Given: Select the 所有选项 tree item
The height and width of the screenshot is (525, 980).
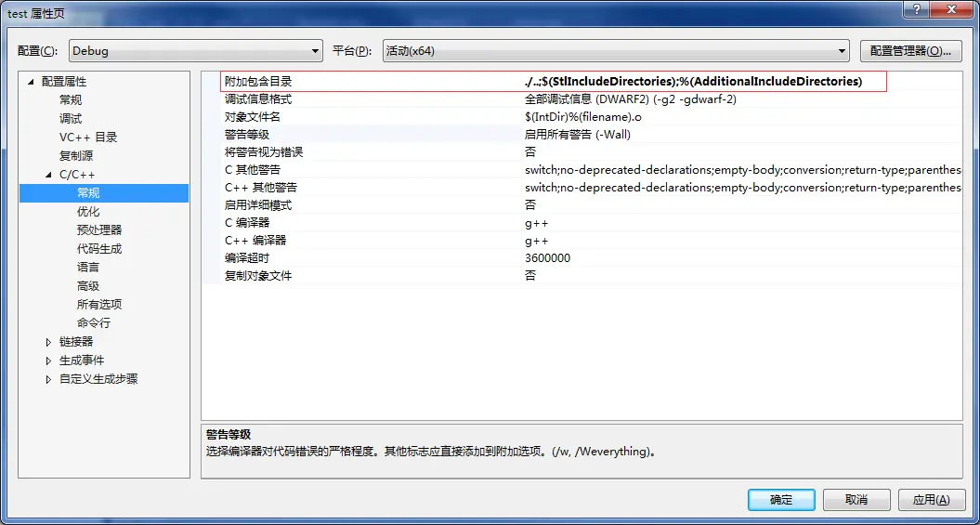Looking at the screenshot, I should tap(99, 305).
